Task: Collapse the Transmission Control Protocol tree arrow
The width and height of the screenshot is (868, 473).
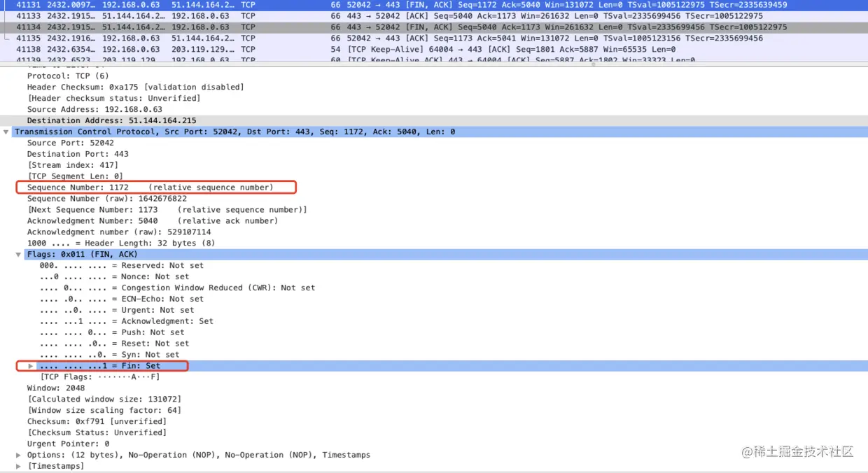Action: (x=6, y=132)
